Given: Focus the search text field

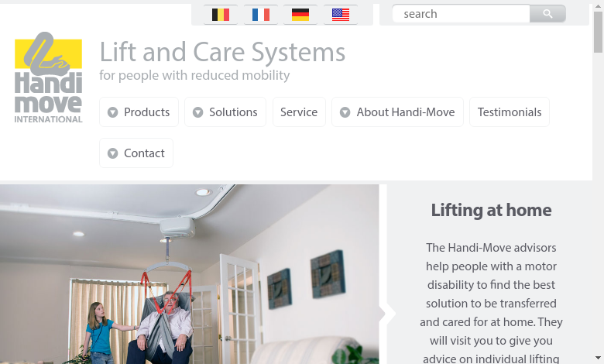Looking at the screenshot, I should pos(461,14).
